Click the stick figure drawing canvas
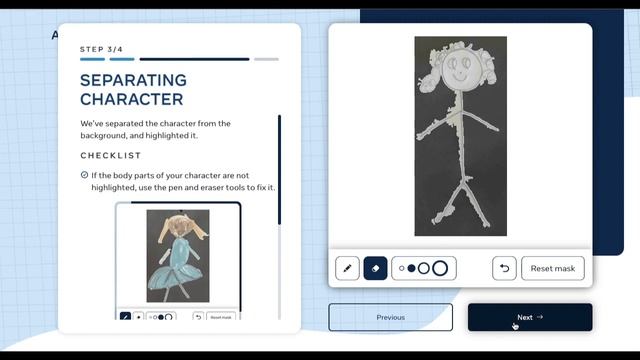 coord(460,136)
